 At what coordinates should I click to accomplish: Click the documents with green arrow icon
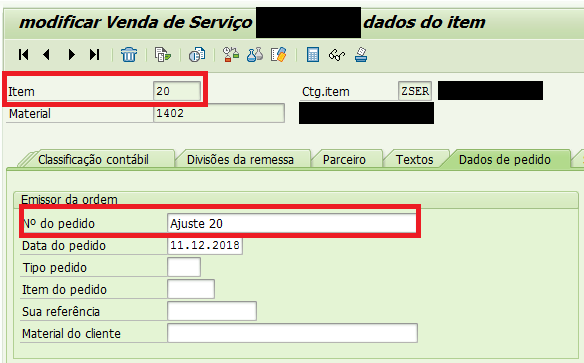163,55
